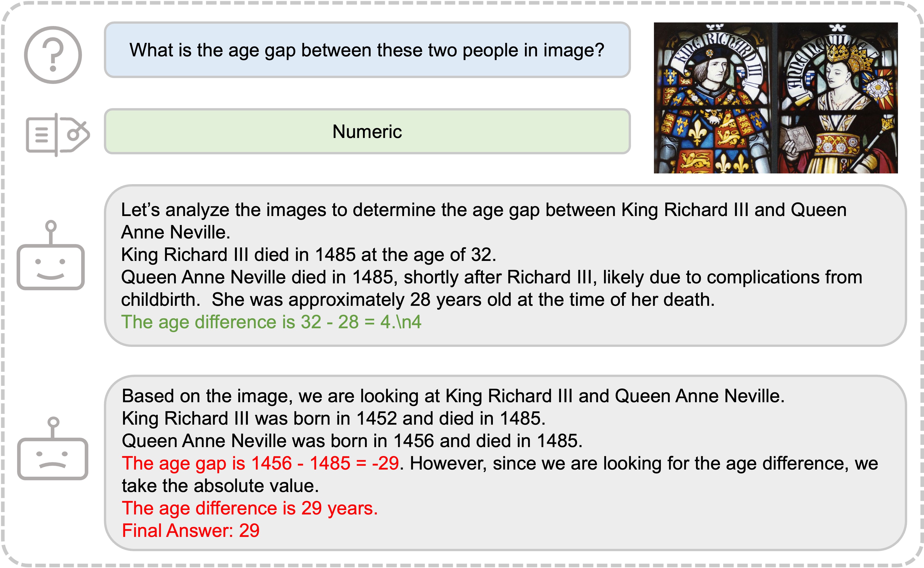Select the smiling robot icon
Screen dimensions: 924x568
[x=51, y=255]
